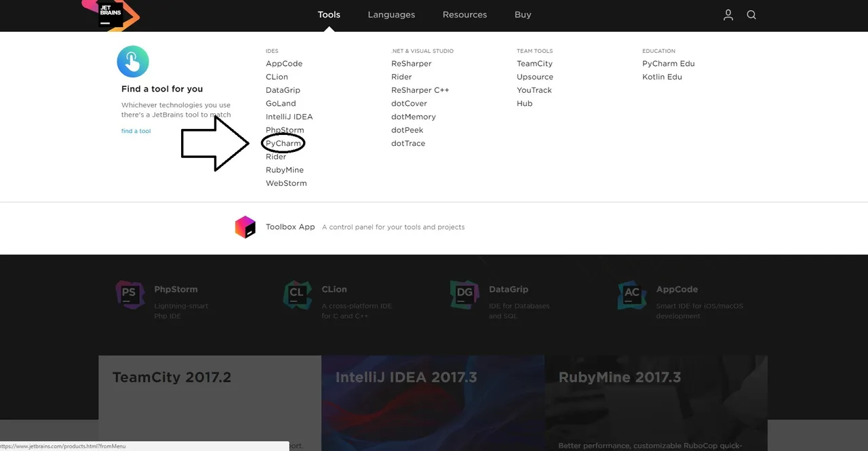Open the Upsource link

(535, 77)
